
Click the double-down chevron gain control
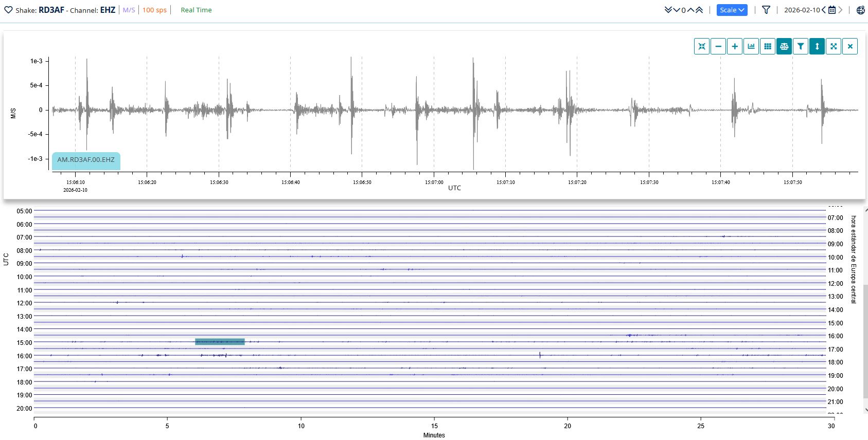click(668, 10)
